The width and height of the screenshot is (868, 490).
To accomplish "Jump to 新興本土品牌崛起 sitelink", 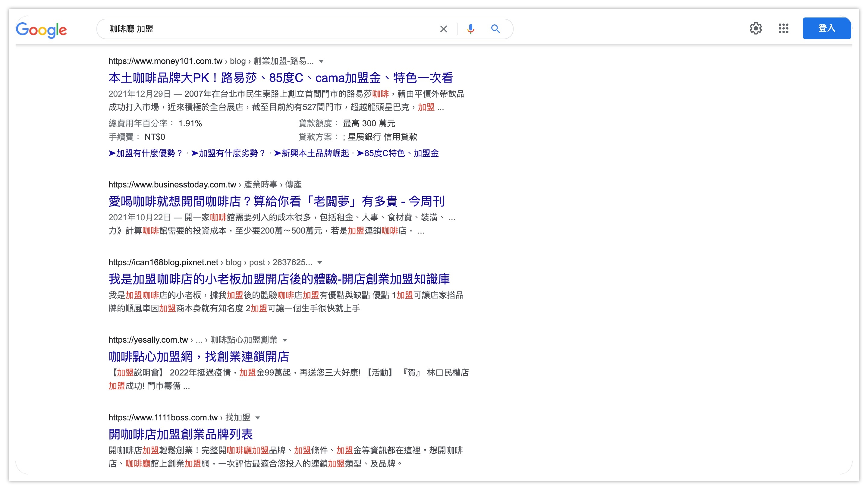I will 312,153.
